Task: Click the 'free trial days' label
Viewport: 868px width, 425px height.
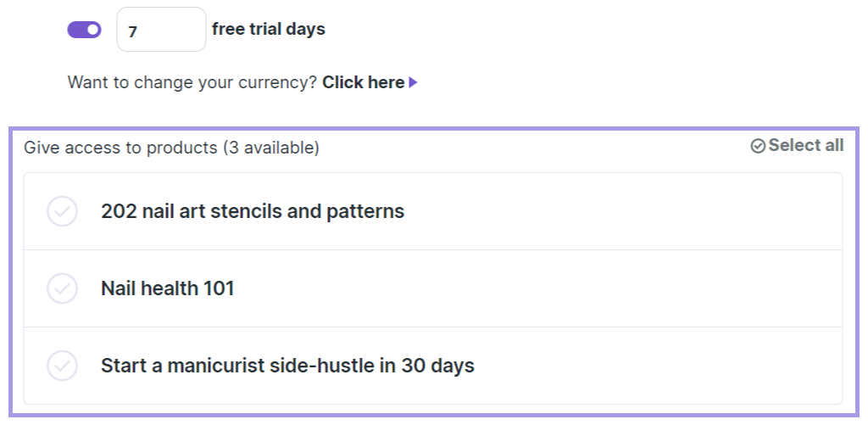Action: 268,30
